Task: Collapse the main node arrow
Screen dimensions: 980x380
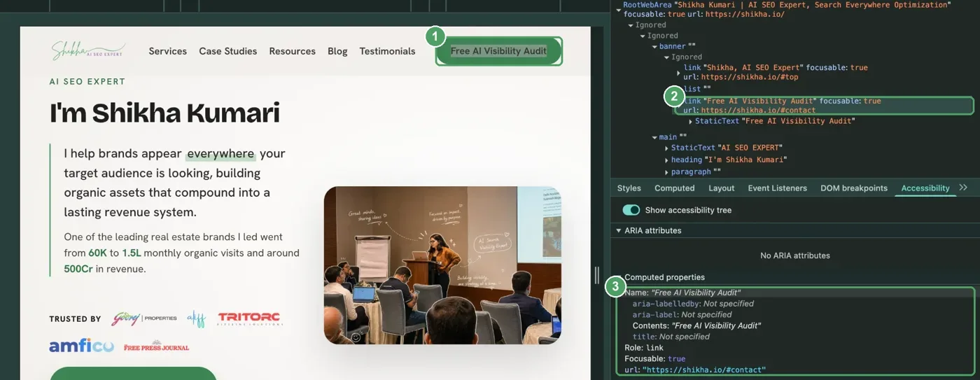Action: click(x=654, y=137)
